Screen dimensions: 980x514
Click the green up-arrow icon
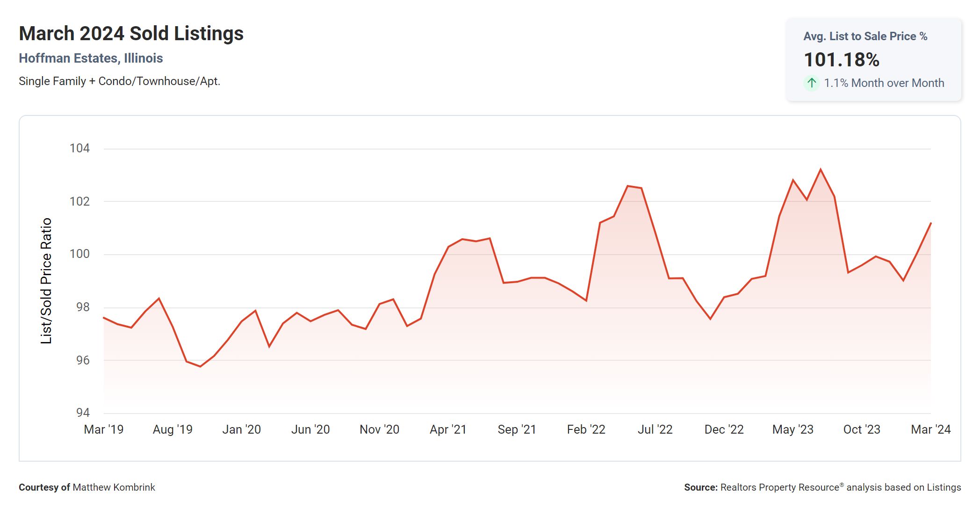(812, 83)
